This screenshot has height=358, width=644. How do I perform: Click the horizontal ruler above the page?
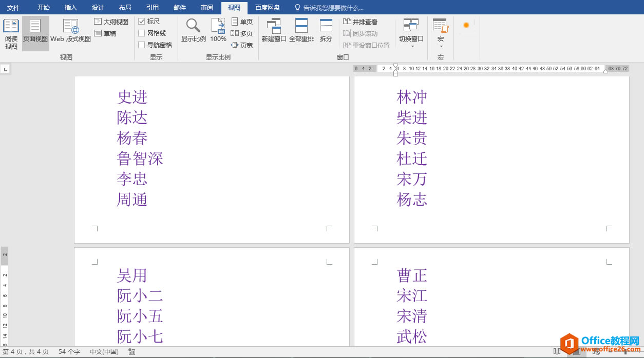pos(490,68)
